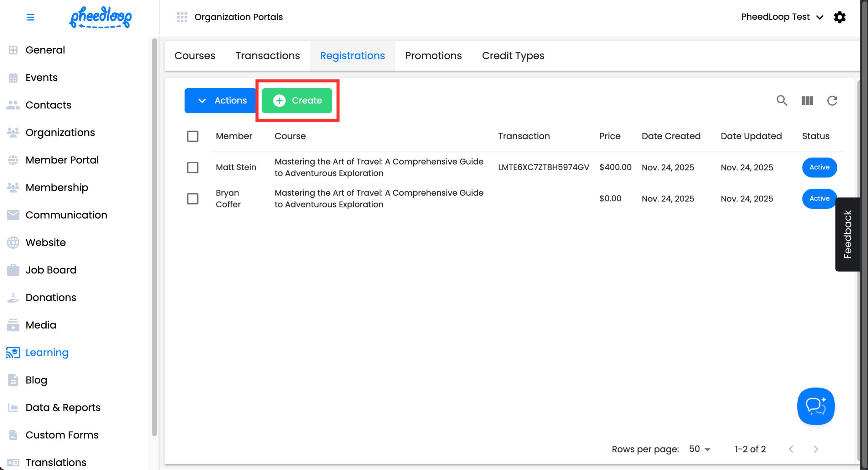Image resolution: width=868 pixels, height=470 pixels.
Task: Refresh the registrations table
Action: click(x=832, y=100)
